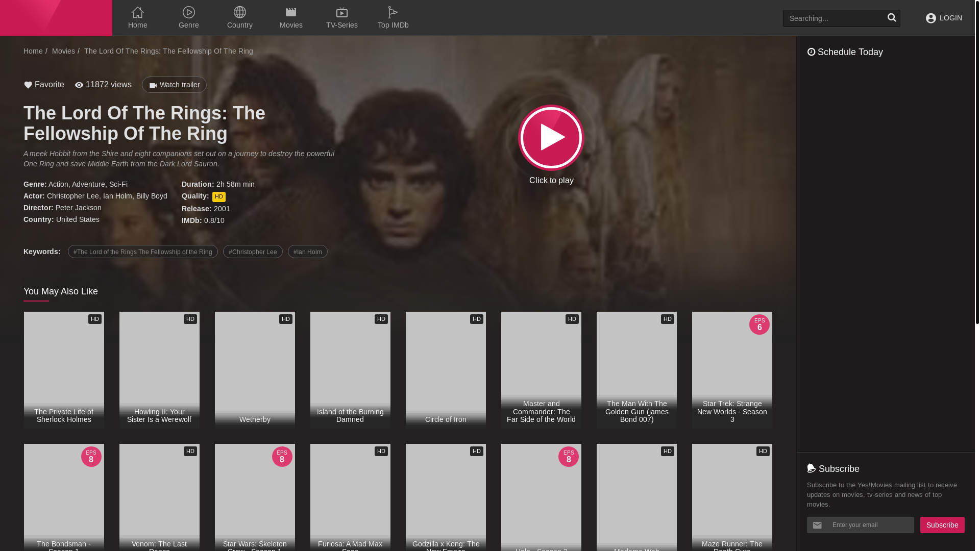The width and height of the screenshot is (980, 551).
Task: Open Furiosa: A Mad Max Saga card
Action: coord(350,497)
